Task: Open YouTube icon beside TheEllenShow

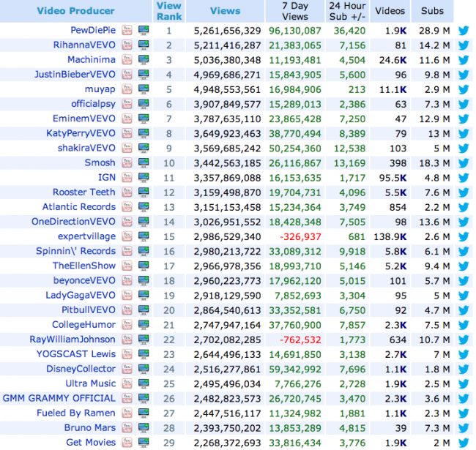Action: [x=127, y=266]
